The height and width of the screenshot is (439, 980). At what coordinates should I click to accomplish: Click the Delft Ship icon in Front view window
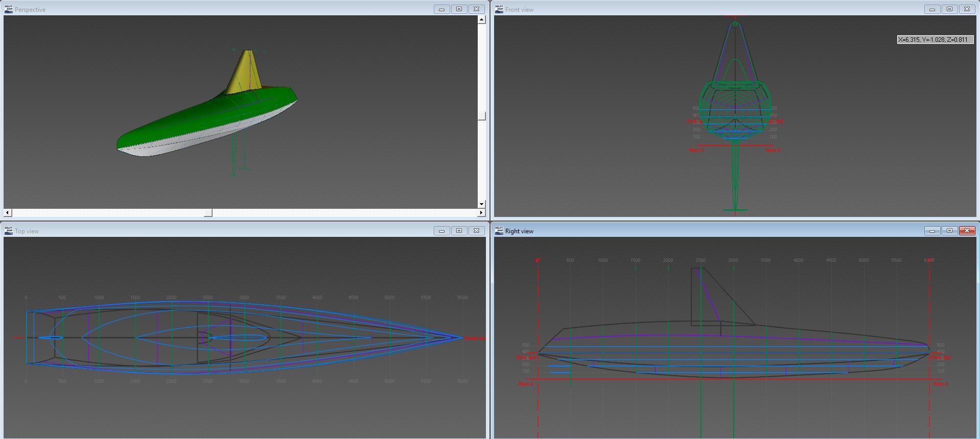tap(499, 9)
